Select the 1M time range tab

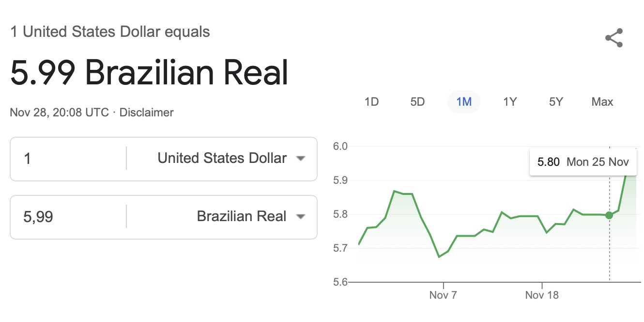tap(464, 102)
